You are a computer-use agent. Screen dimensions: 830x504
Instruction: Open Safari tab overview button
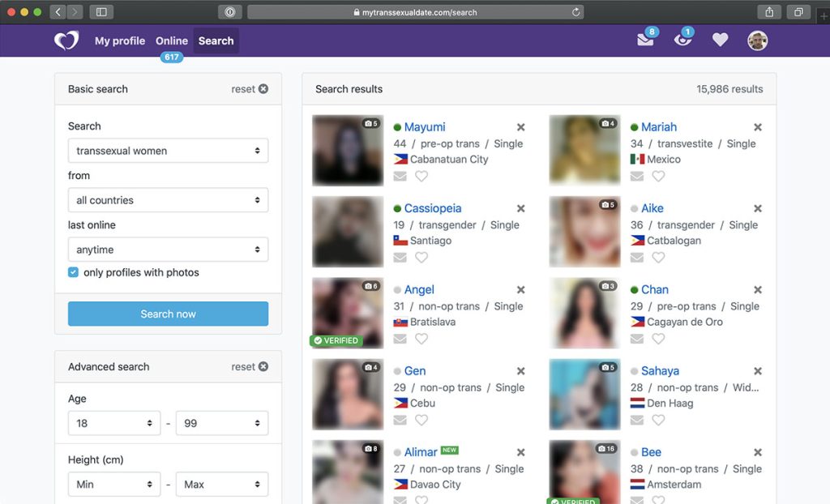(x=798, y=11)
